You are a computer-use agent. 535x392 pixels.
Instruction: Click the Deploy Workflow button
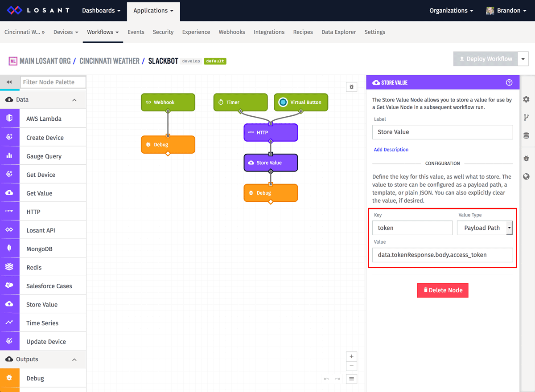486,59
